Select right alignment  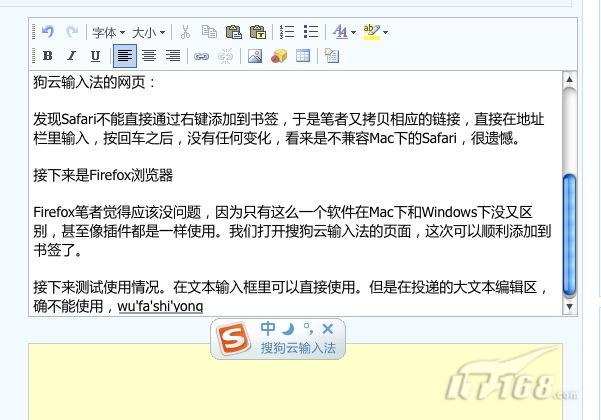click(x=173, y=56)
